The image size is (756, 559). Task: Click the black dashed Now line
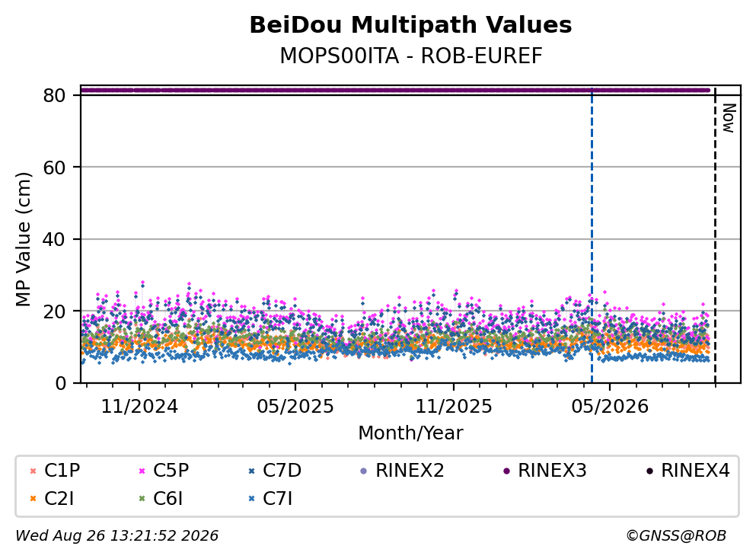715,234
